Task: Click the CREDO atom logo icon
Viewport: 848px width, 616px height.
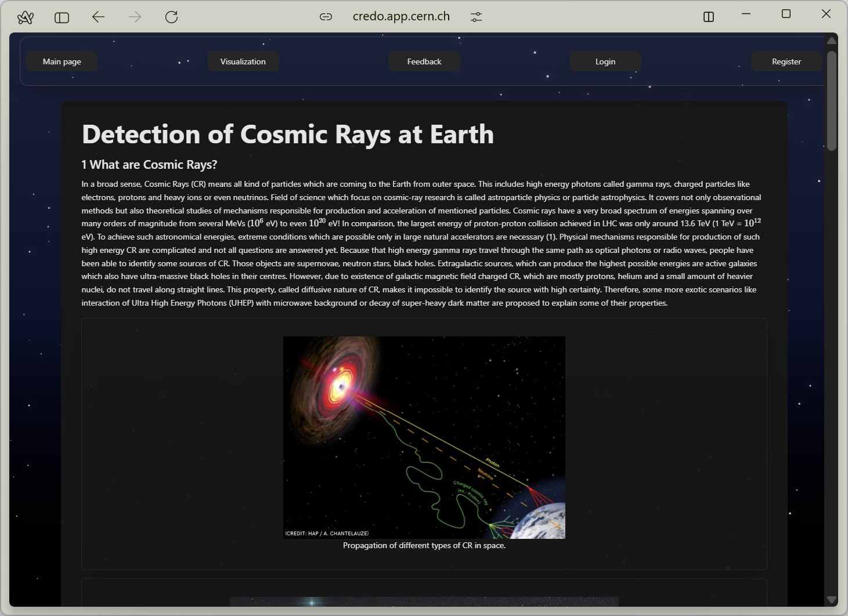Action: click(x=24, y=17)
